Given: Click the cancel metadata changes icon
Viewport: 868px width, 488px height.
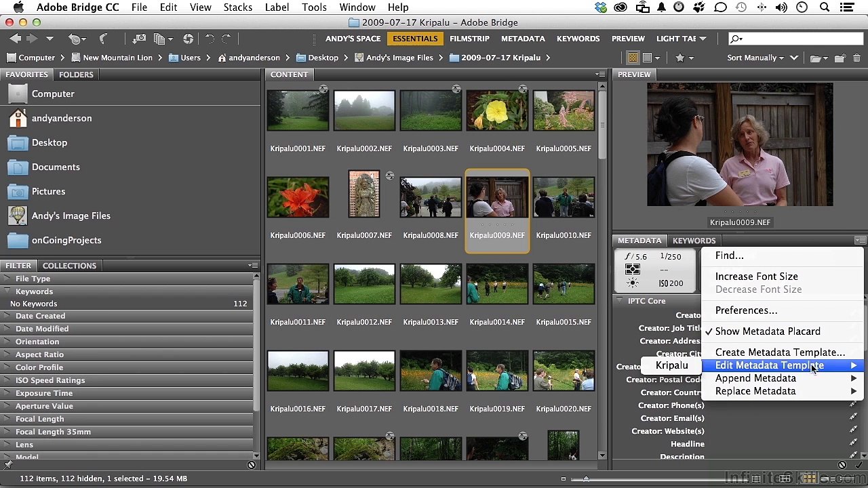Looking at the screenshot, I should coord(842,465).
